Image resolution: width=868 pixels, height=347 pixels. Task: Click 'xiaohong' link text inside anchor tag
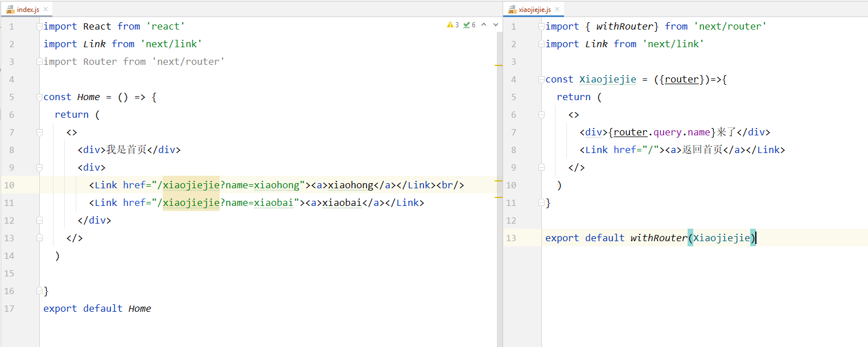tap(351, 185)
